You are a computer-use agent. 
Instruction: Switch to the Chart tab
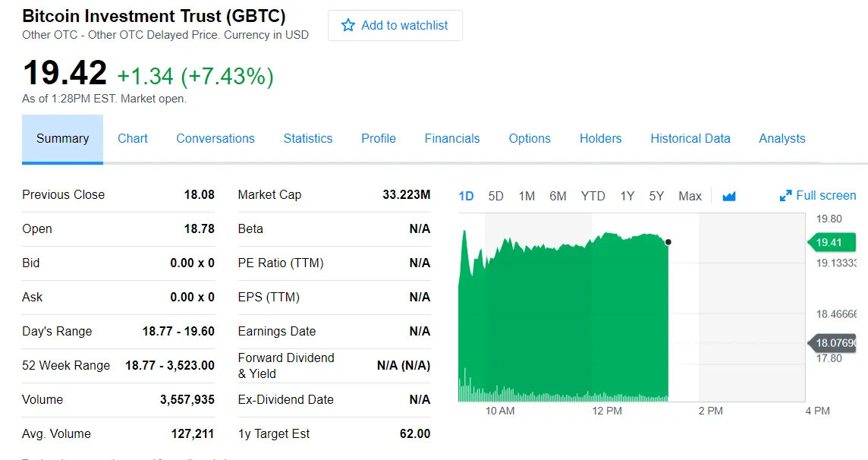click(133, 138)
